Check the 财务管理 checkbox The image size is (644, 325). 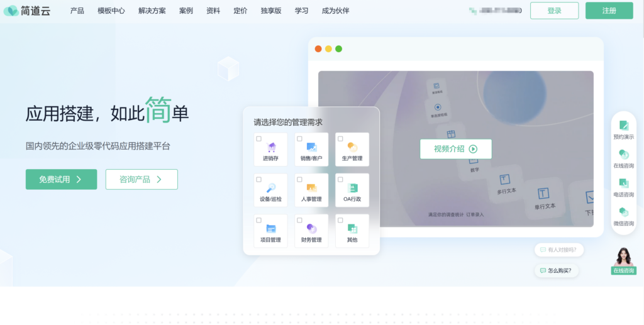tap(299, 220)
